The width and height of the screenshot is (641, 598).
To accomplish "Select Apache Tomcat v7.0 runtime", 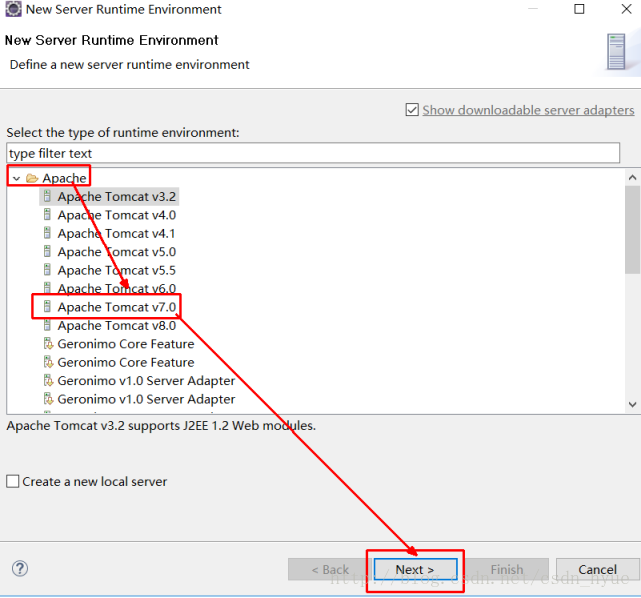I will tap(117, 307).
